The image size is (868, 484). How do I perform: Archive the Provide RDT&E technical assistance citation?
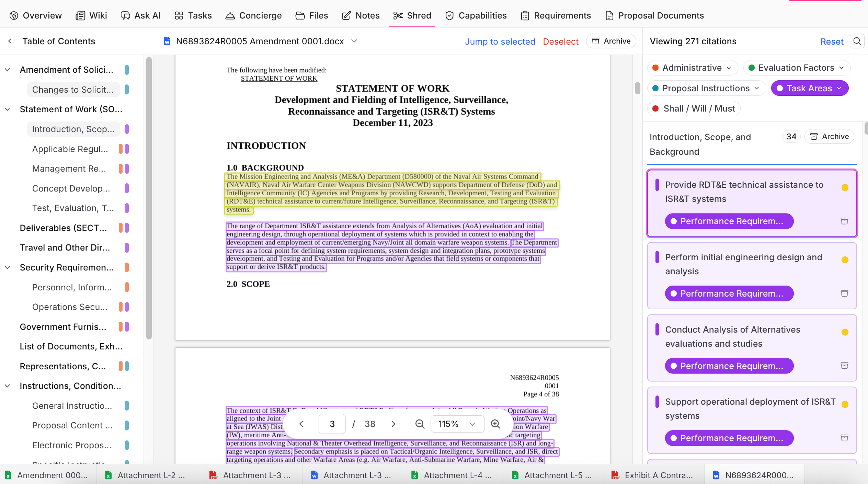coord(844,221)
